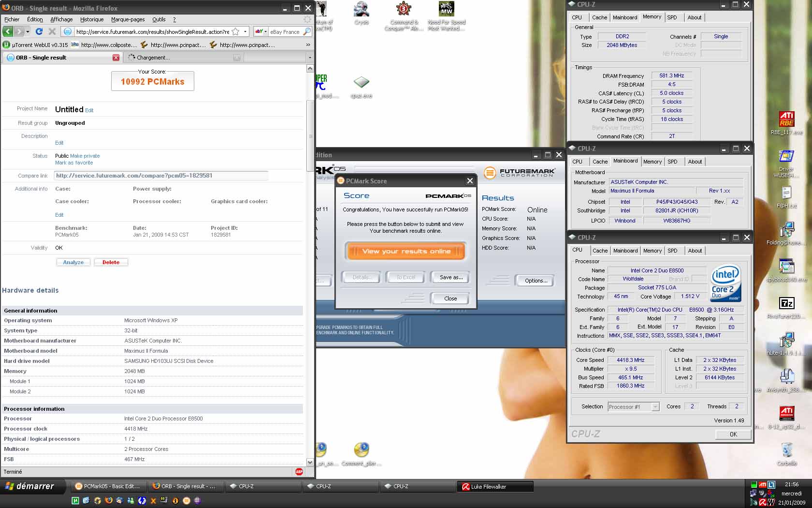Switch to Chargement... browser tab
The image size is (812, 508).
point(183,58)
